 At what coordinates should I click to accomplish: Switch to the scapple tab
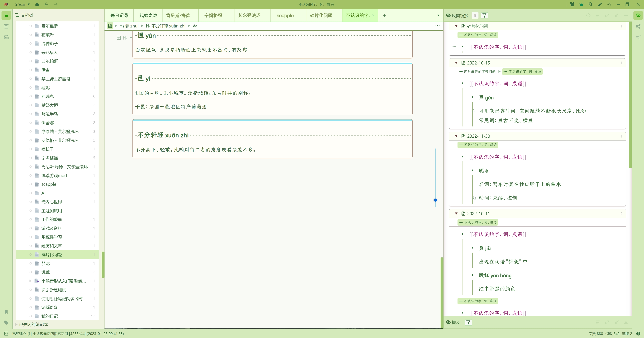pos(285,15)
